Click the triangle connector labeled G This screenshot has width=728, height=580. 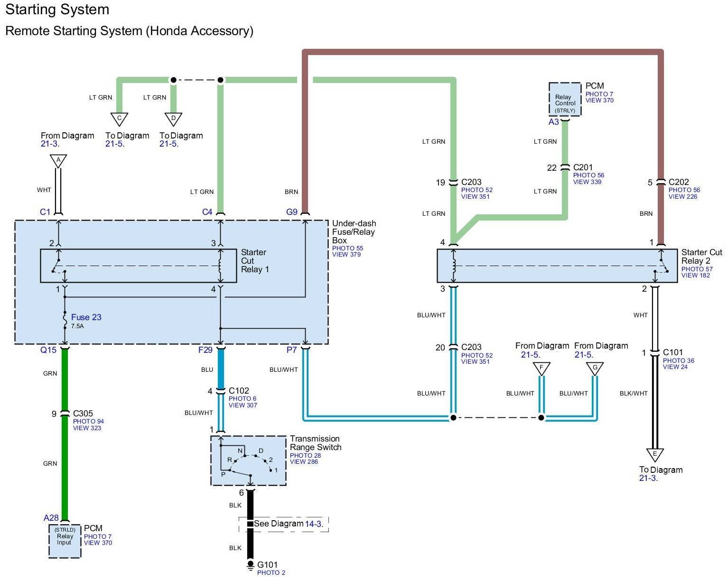pyautogui.click(x=595, y=368)
